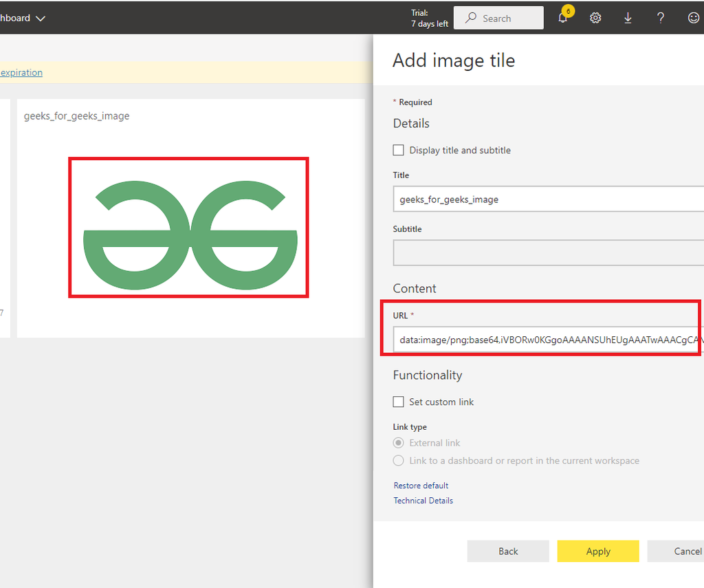Check the Set custom link box
Image resolution: width=704 pixels, height=588 pixels.
399,402
